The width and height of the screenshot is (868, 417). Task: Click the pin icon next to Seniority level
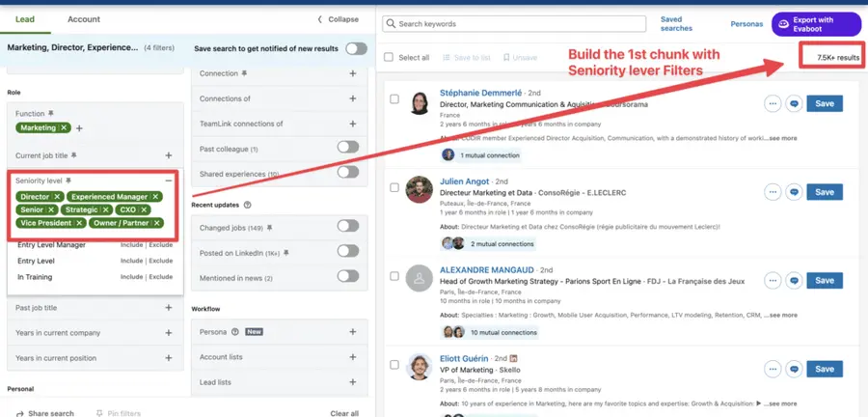(68, 181)
